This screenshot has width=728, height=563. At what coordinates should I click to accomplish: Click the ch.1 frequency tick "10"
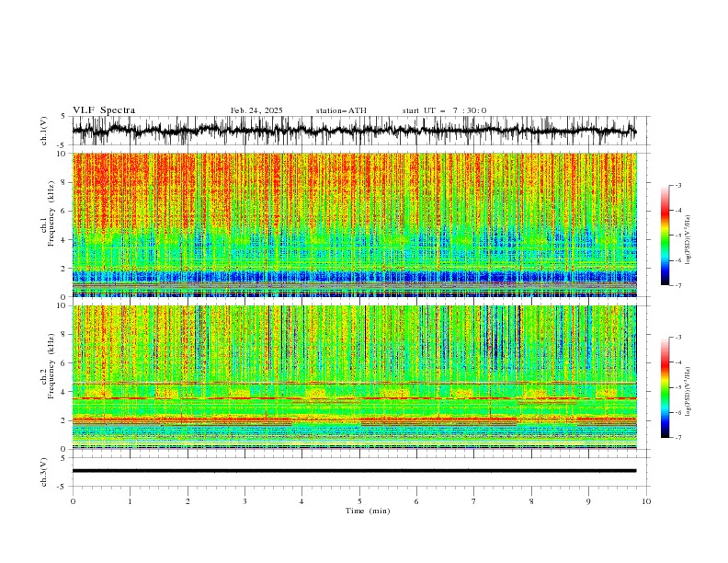pos(63,154)
